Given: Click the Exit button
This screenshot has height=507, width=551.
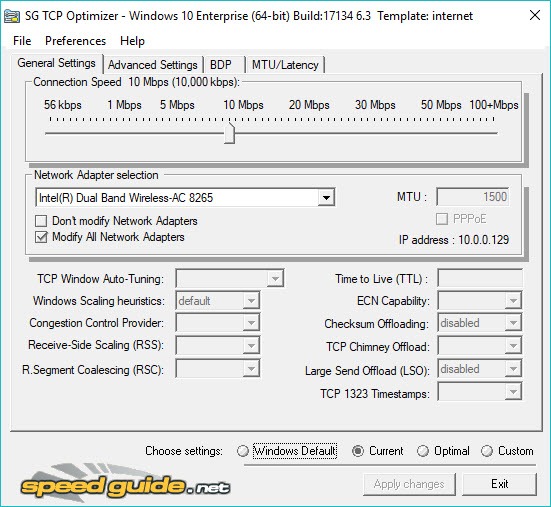Looking at the screenshot, I should click(x=499, y=484).
